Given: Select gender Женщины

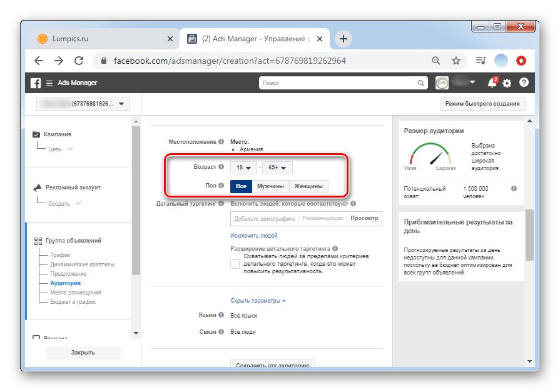Looking at the screenshot, I should tap(308, 186).
